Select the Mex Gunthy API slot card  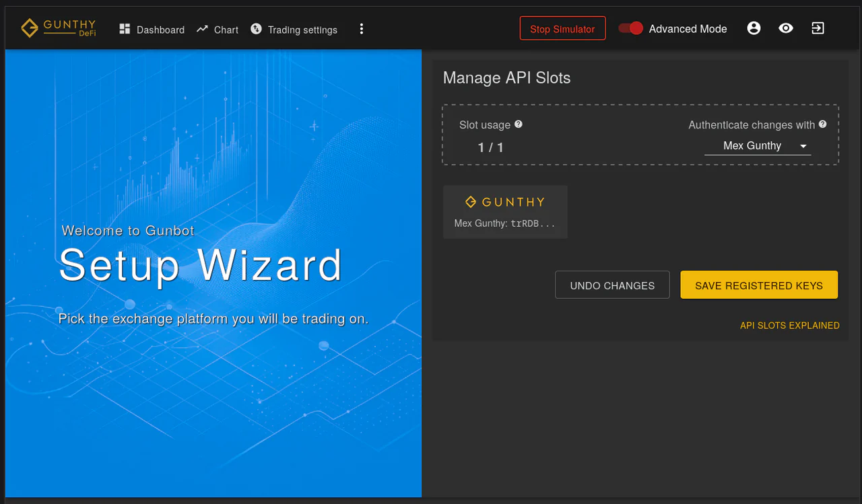(505, 212)
